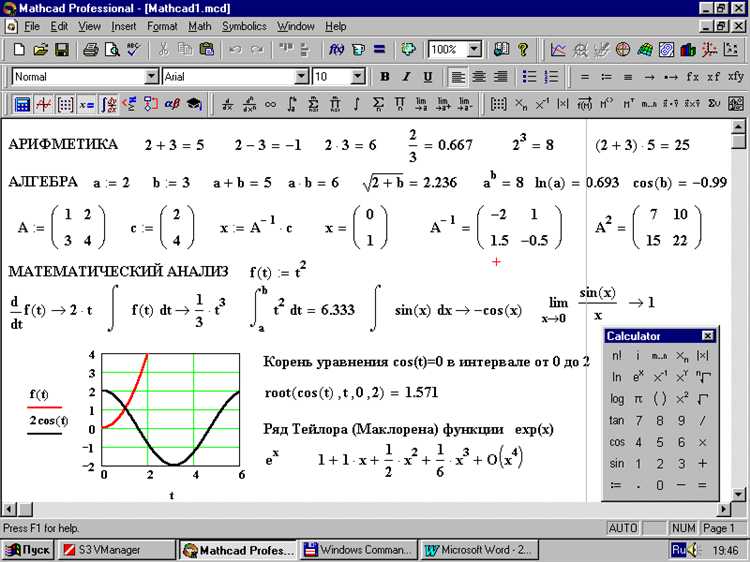Click the Help question mark icon

coord(523,49)
